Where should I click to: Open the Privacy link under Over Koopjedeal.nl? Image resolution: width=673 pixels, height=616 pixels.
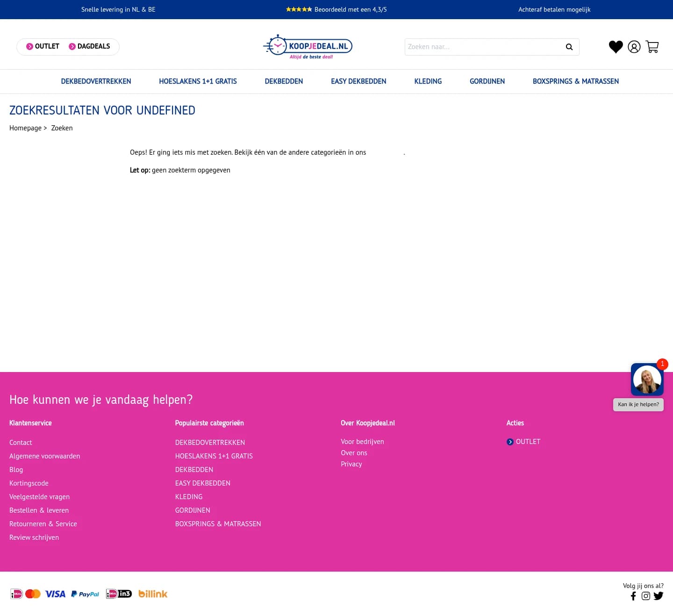click(351, 464)
